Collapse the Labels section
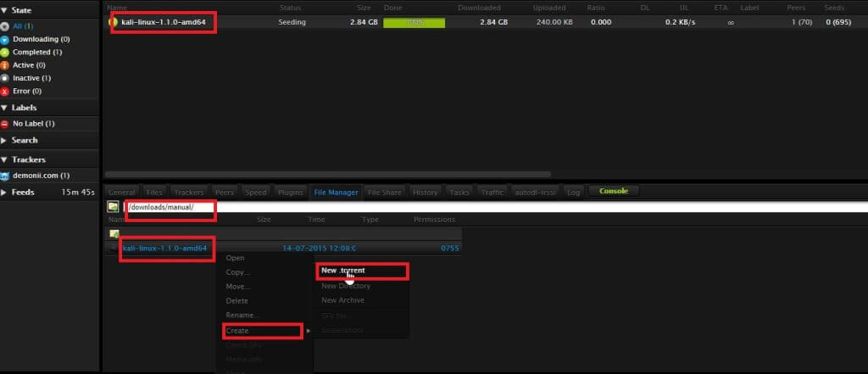 5,108
